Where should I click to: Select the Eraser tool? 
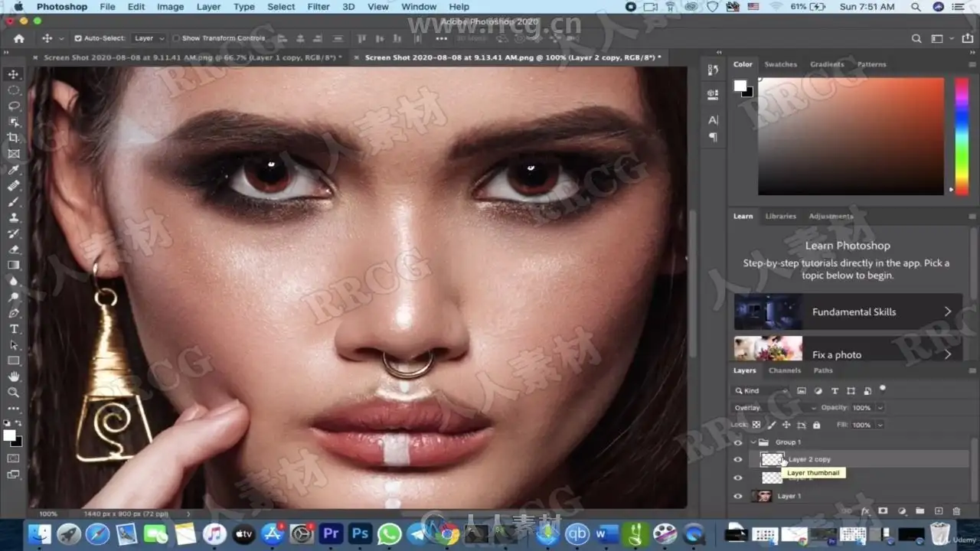click(13, 249)
